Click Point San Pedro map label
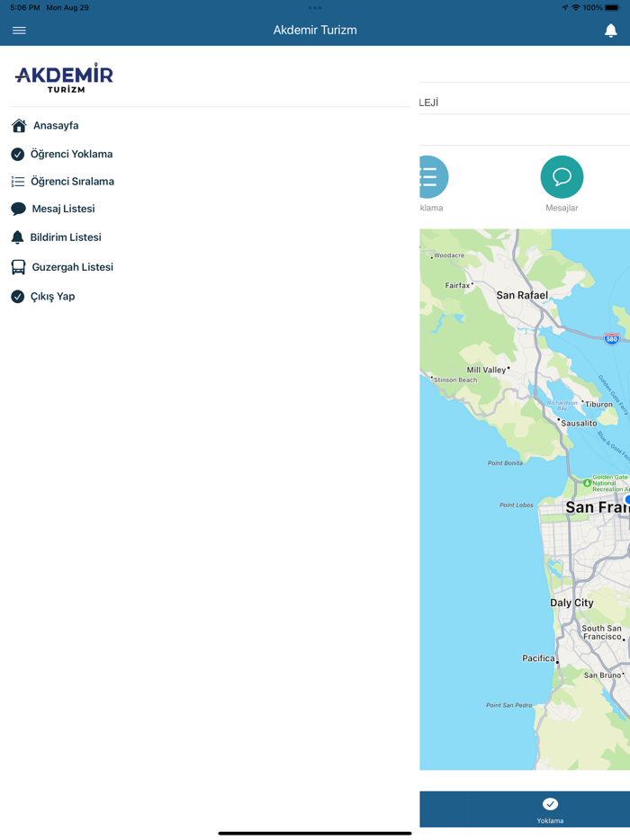Image resolution: width=630 pixels, height=840 pixels. (x=508, y=705)
